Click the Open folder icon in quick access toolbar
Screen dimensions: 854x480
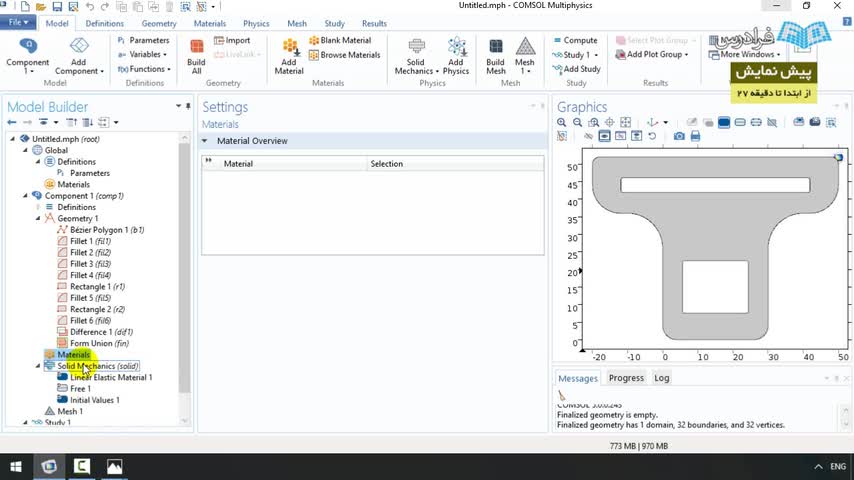coord(41,7)
